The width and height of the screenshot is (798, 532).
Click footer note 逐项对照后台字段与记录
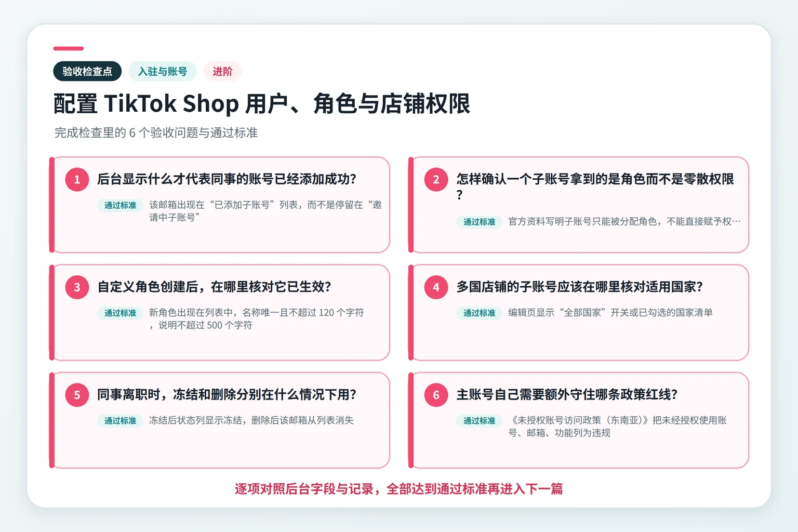(x=304, y=489)
